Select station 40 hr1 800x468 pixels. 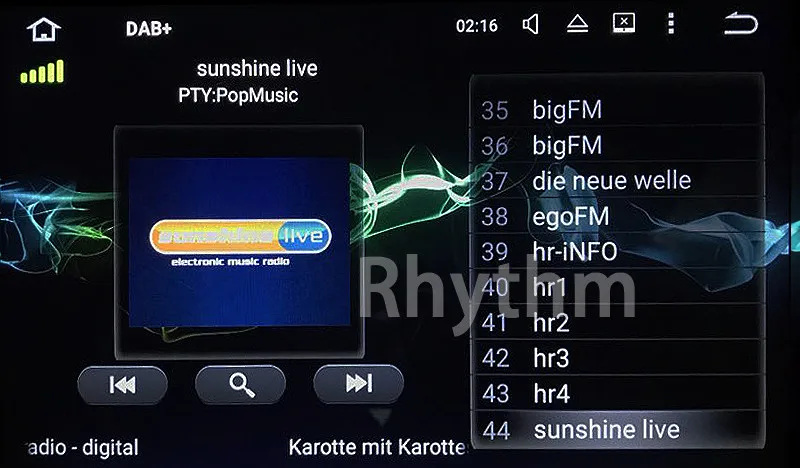pos(617,287)
